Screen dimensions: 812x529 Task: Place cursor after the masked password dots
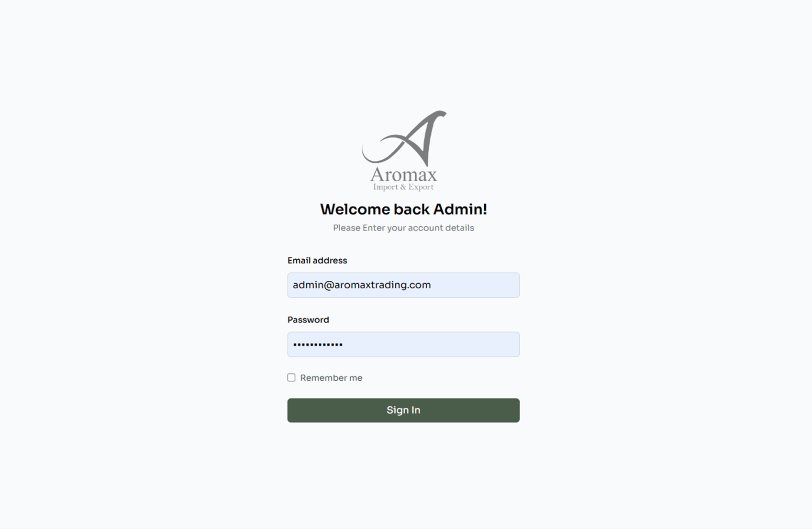coord(344,344)
